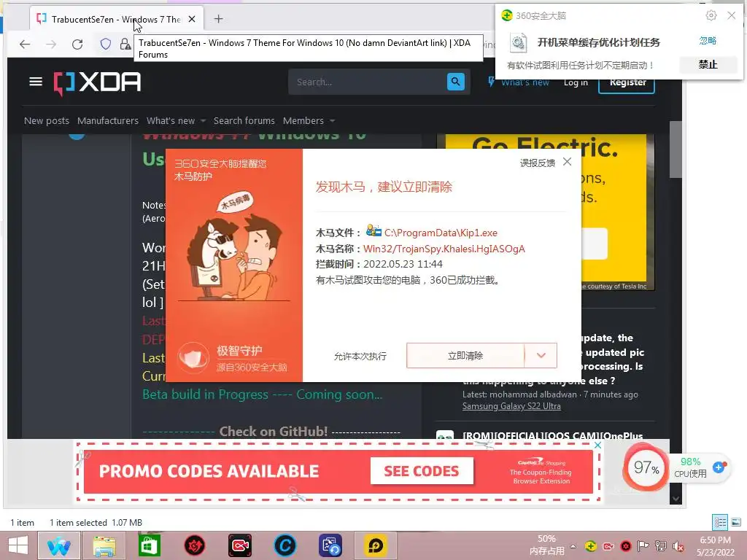Open the red screen recorder taskbar icon
Screen dimensions: 747x560
coord(239,545)
